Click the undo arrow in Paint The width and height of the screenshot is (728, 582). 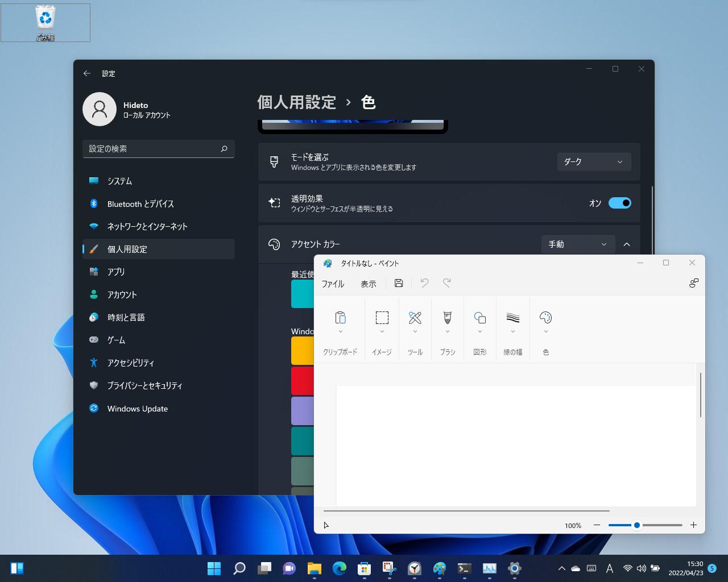[424, 283]
